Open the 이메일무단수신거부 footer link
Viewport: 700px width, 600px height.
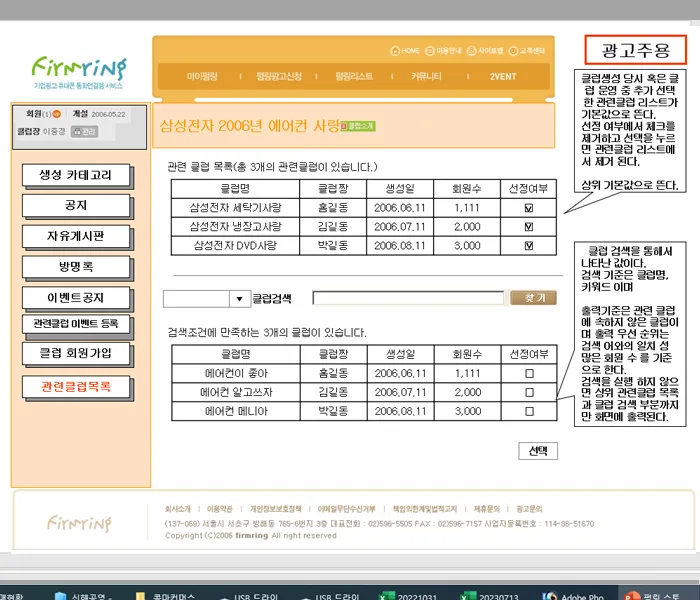[x=346, y=509]
